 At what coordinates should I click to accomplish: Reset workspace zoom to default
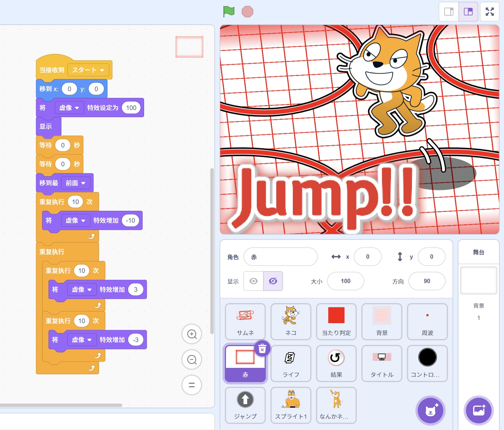192,385
